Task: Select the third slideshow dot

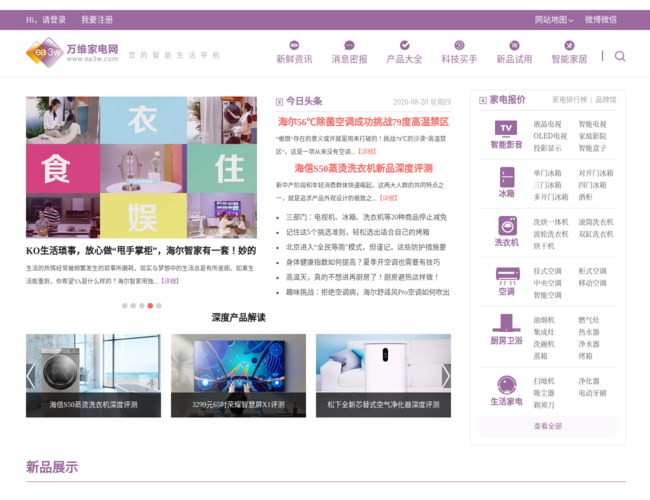Action: pyautogui.click(x=142, y=306)
